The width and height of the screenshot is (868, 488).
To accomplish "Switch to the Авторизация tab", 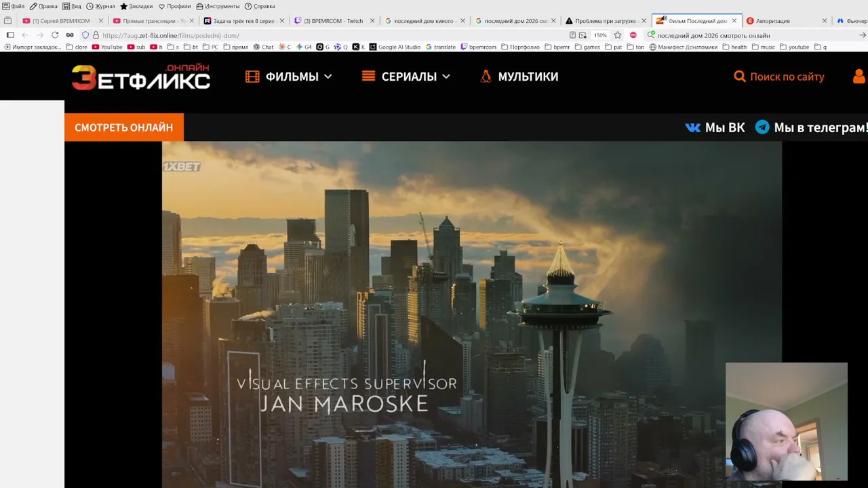I will point(787,21).
